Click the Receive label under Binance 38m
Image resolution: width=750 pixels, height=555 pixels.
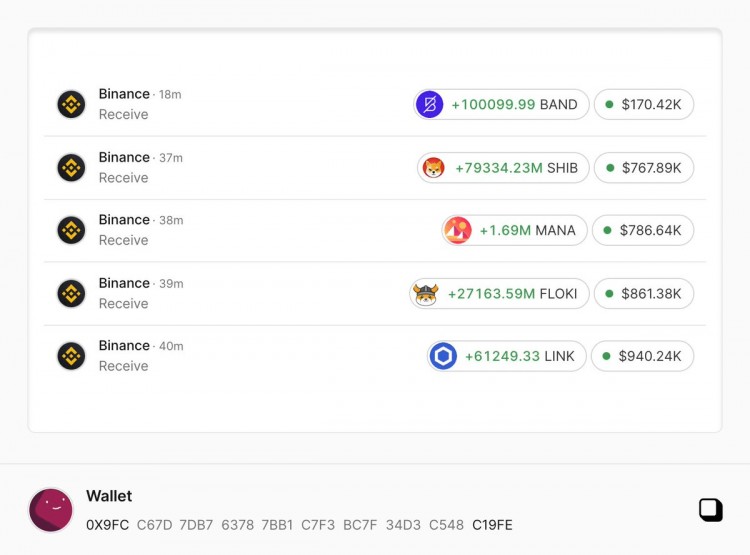click(x=123, y=240)
